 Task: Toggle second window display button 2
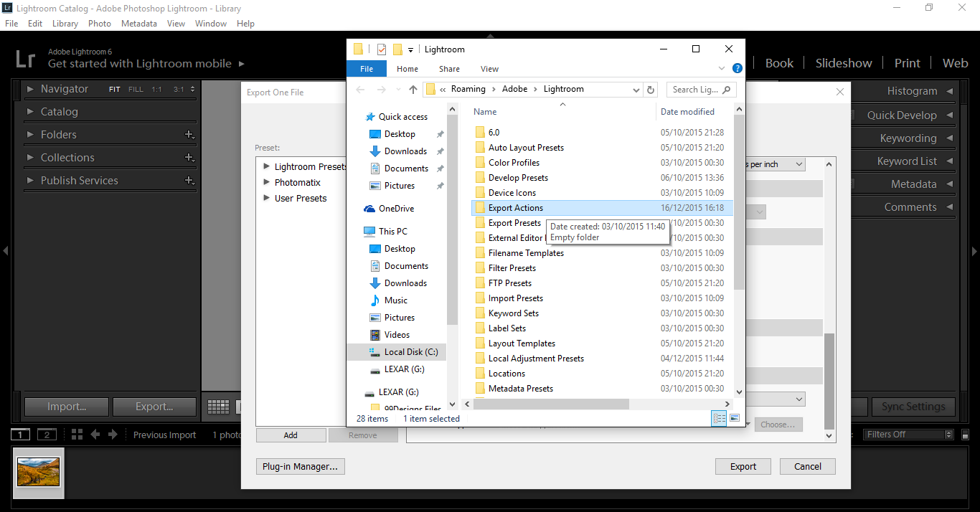(47, 435)
